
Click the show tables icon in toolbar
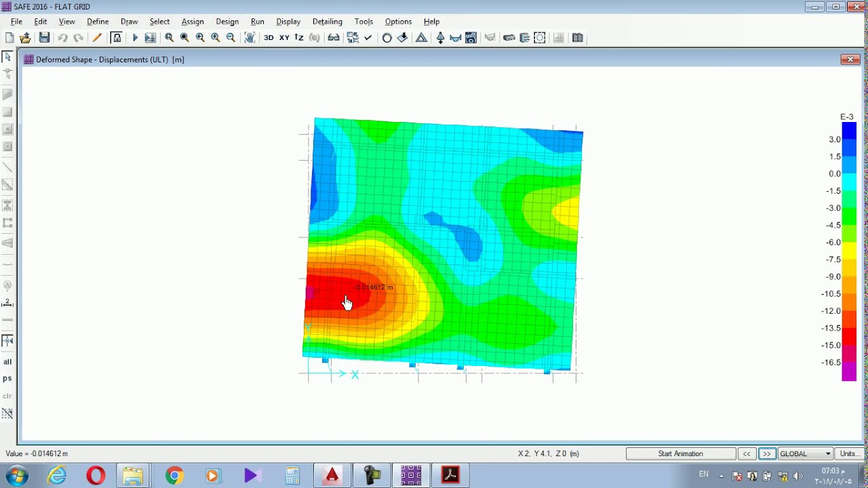(578, 38)
